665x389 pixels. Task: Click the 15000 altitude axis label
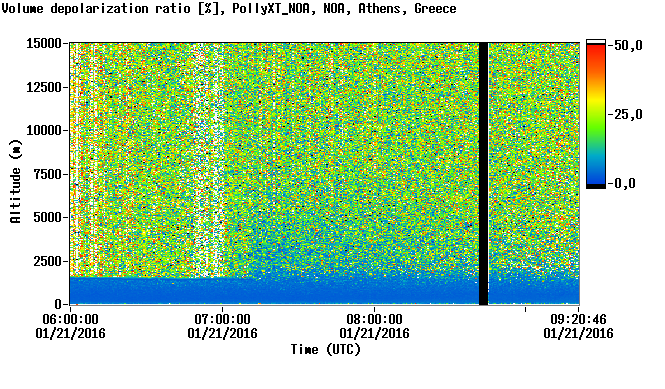(x=44, y=43)
